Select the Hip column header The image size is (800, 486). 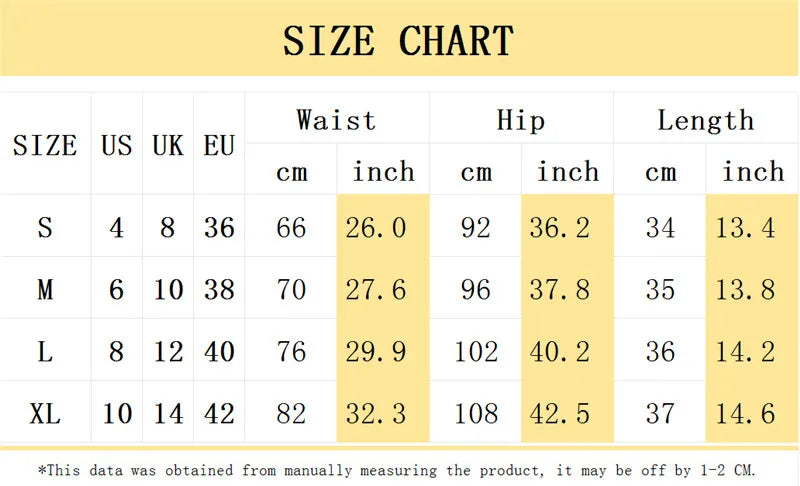point(521,120)
